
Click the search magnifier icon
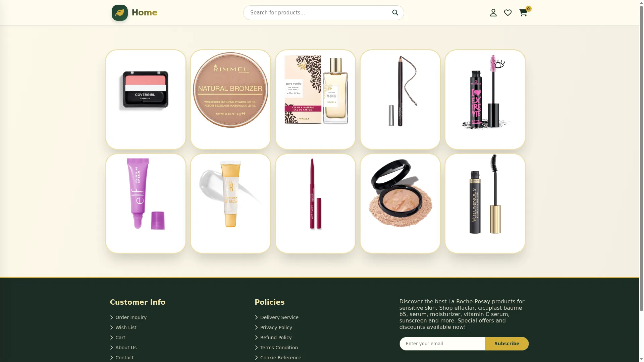tap(395, 13)
